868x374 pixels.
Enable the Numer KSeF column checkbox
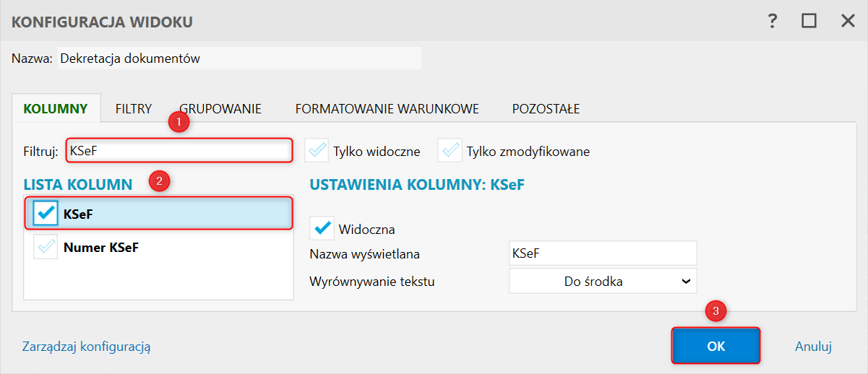click(46, 248)
